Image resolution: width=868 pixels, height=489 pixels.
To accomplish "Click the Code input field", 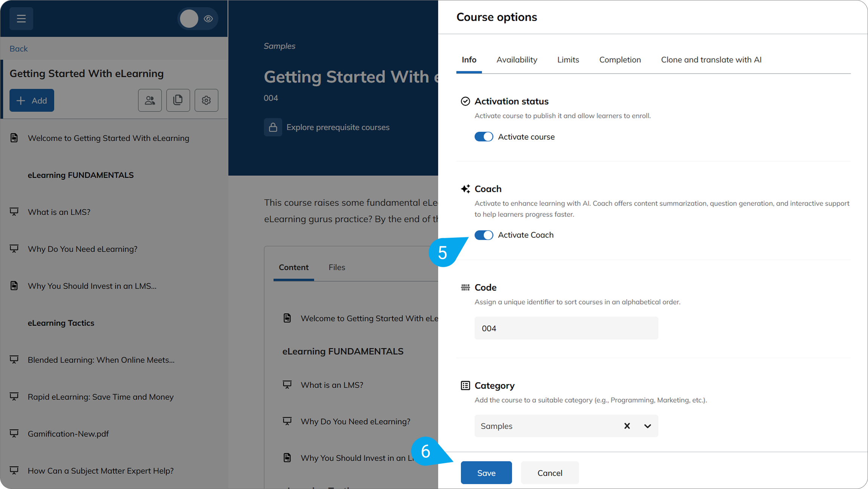I will pos(566,328).
